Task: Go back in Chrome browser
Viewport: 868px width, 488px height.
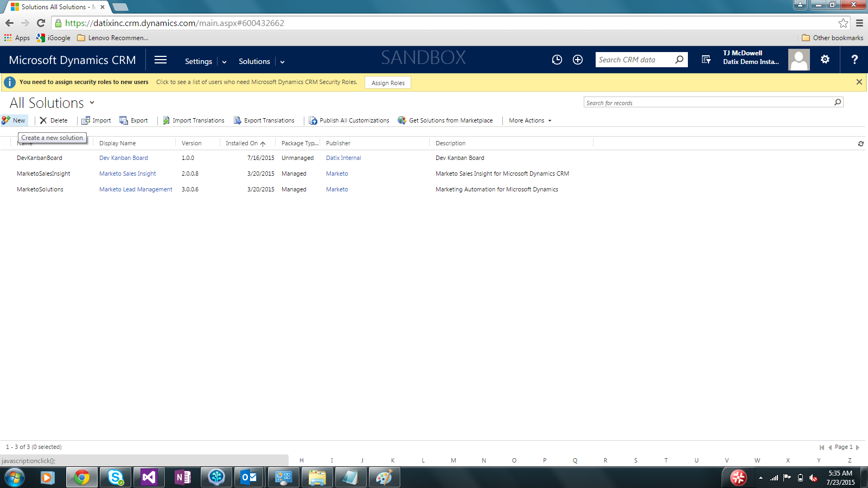Action: [9, 23]
